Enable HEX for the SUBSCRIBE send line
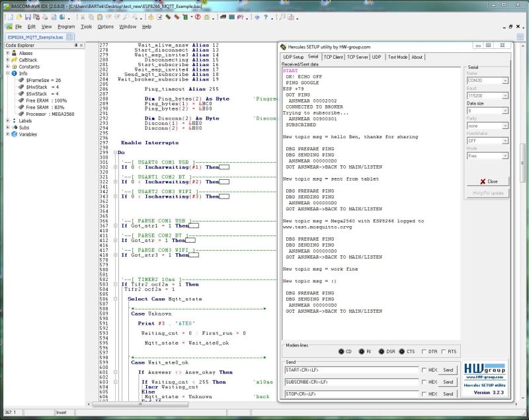The width and height of the screenshot is (529, 420). (424, 382)
